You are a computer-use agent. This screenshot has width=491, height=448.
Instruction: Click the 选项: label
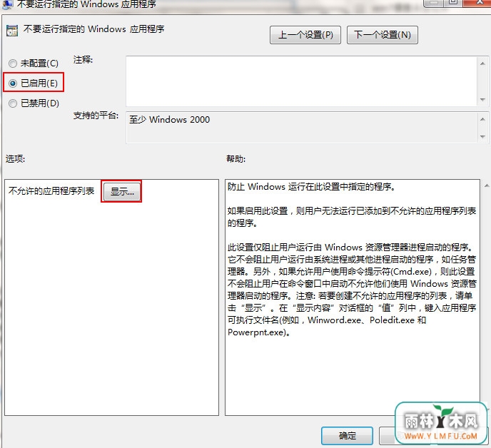(x=15, y=158)
